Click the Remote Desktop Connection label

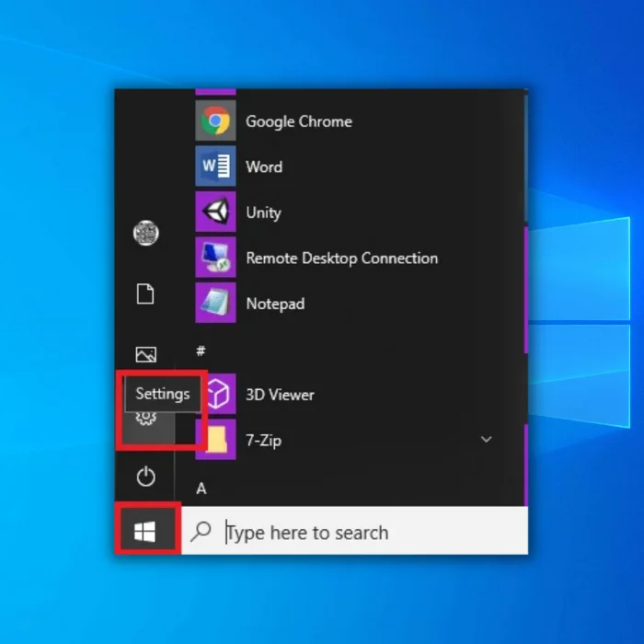341,259
